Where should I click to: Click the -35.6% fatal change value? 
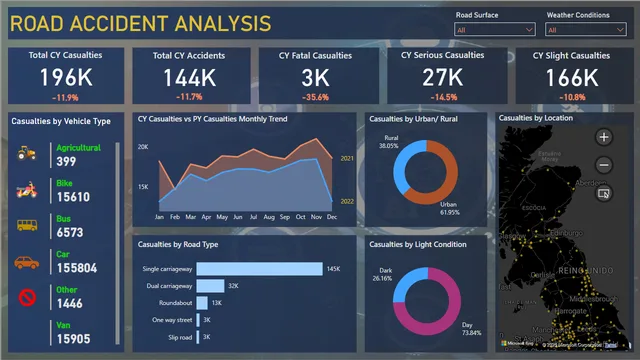(316, 97)
